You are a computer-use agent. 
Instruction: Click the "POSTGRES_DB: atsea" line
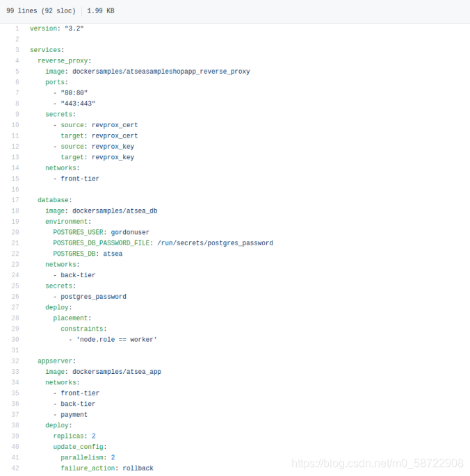coord(88,254)
